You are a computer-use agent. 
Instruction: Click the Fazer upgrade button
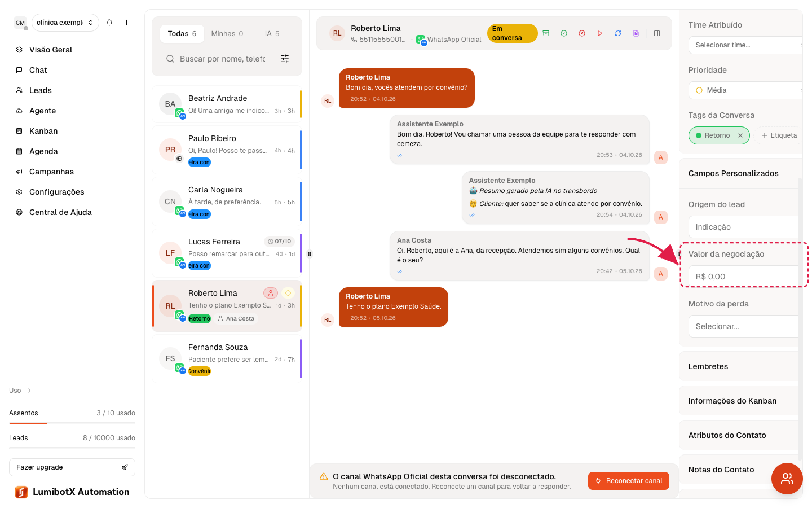click(72, 467)
